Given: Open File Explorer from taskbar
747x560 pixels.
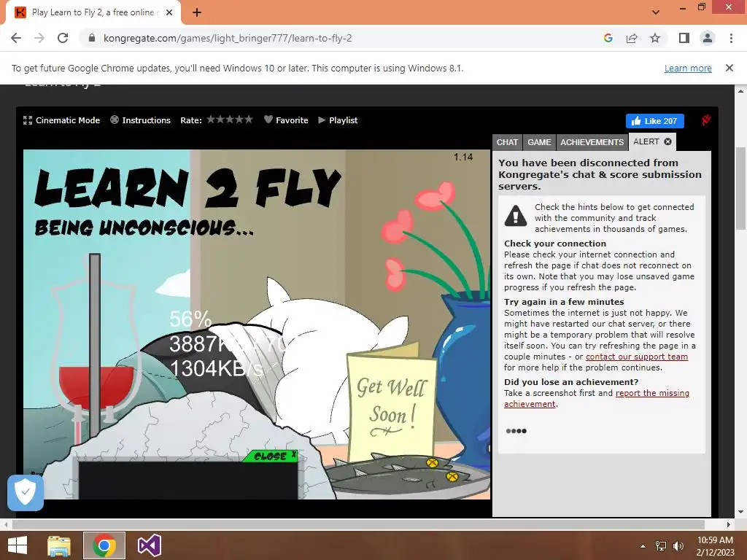Looking at the screenshot, I should (x=59, y=545).
